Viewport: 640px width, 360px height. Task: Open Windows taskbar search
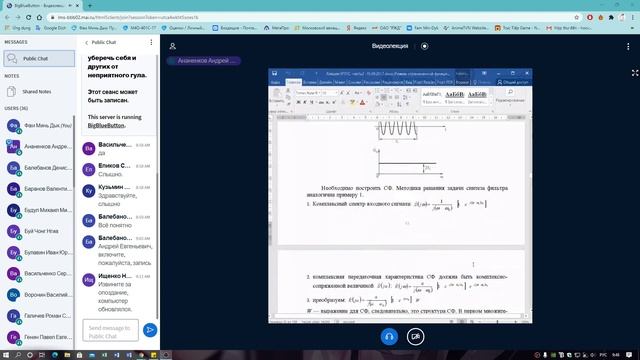(18, 355)
